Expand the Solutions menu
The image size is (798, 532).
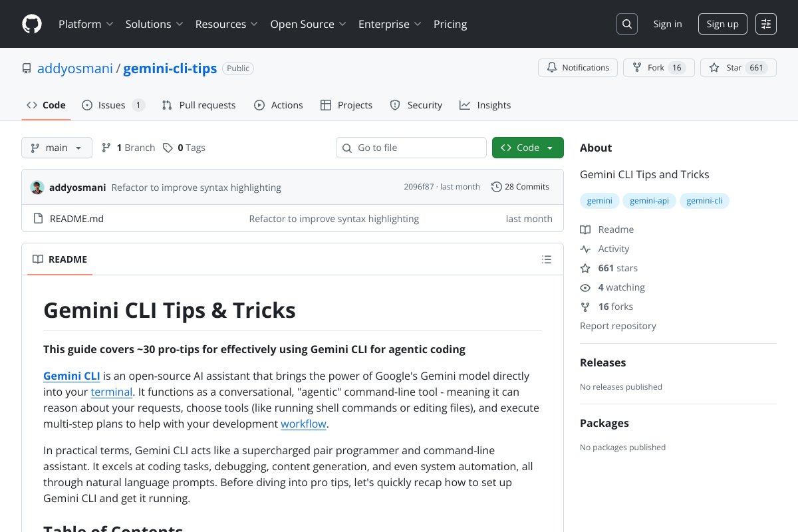click(154, 24)
